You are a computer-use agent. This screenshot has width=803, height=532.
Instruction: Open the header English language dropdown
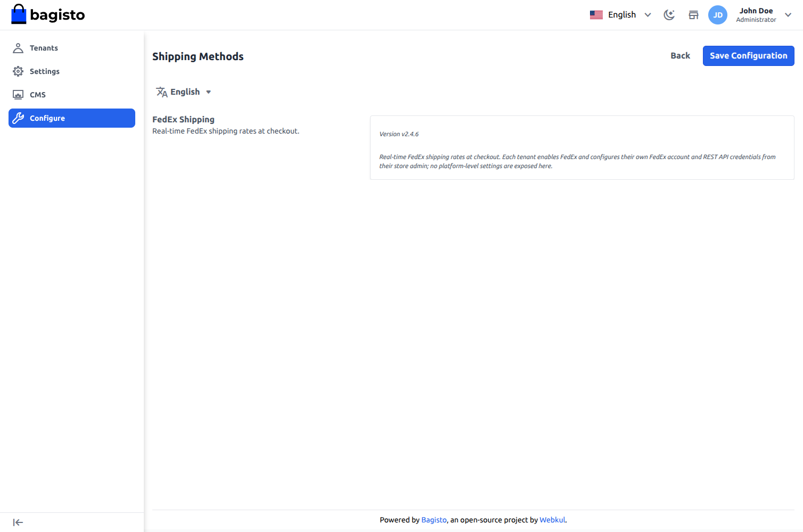(621, 15)
